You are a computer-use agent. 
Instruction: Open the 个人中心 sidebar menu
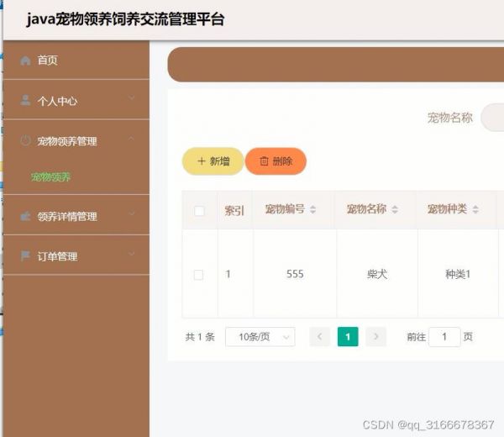pyautogui.click(x=76, y=100)
